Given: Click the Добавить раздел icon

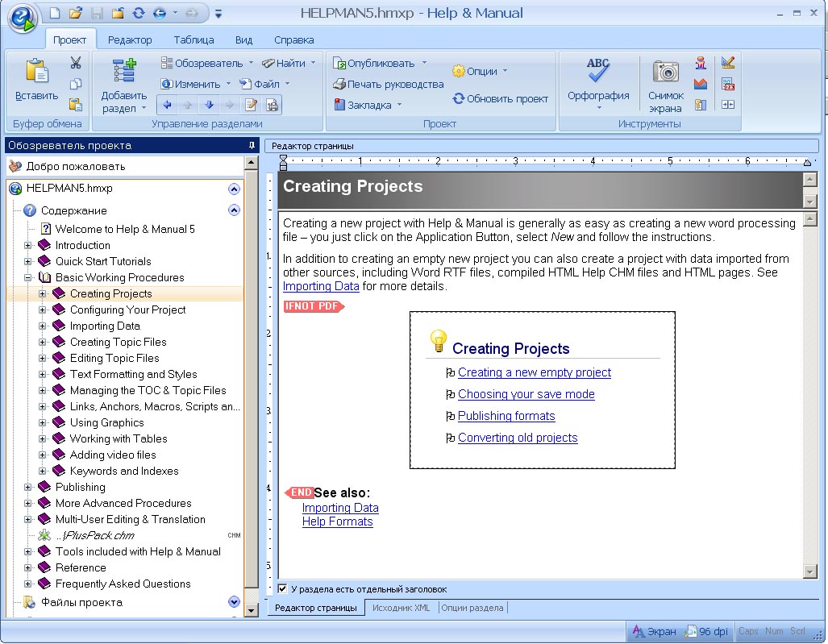Looking at the screenshot, I should point(124,71).
